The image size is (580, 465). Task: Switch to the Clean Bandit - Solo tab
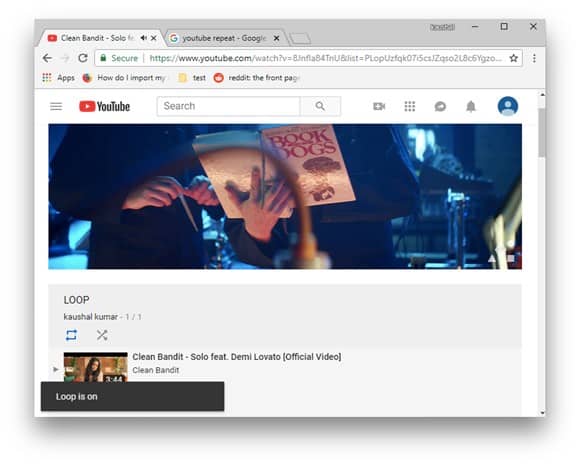[97, 38]
